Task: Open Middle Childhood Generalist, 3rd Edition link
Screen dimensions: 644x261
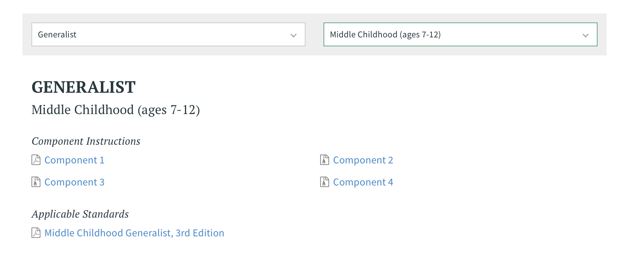Action: (x=134, y=233)
